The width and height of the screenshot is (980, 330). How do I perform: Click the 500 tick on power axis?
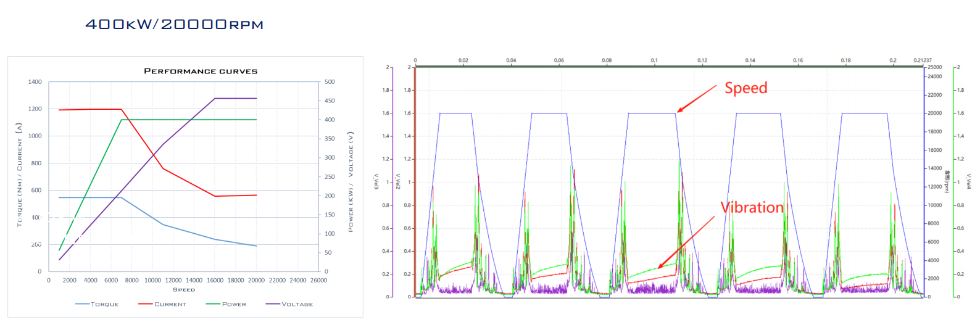point(330,82)
